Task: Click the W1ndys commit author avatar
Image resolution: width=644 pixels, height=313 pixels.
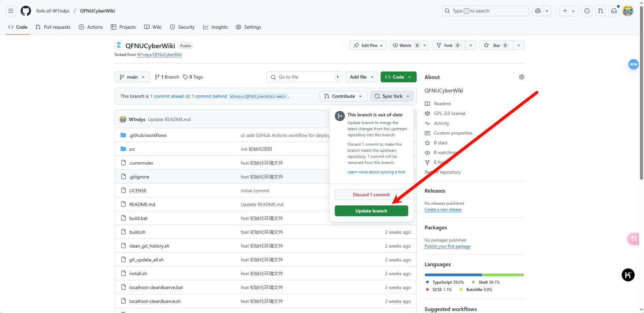Action: click(x=123, y=119)
